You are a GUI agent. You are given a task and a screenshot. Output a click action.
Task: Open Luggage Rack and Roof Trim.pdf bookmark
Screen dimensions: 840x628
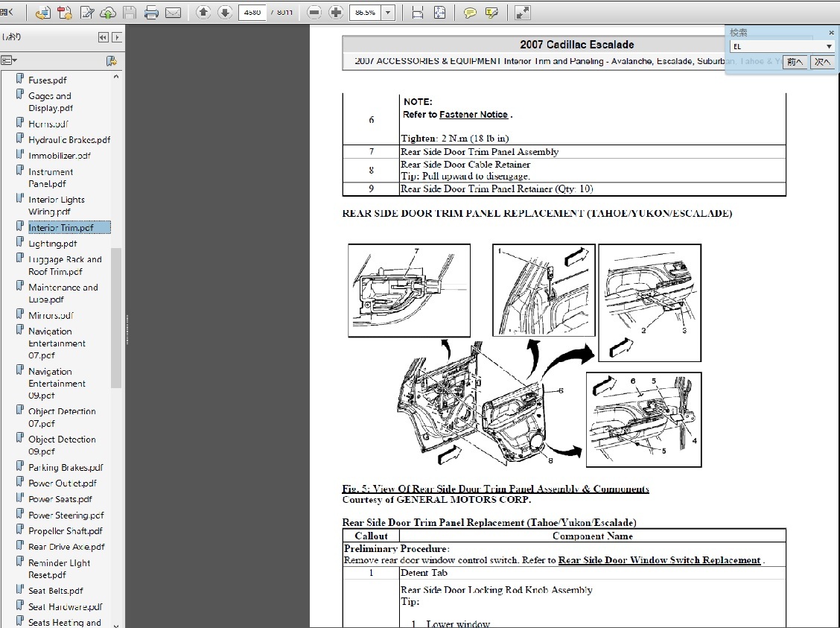tap(65, 265)
